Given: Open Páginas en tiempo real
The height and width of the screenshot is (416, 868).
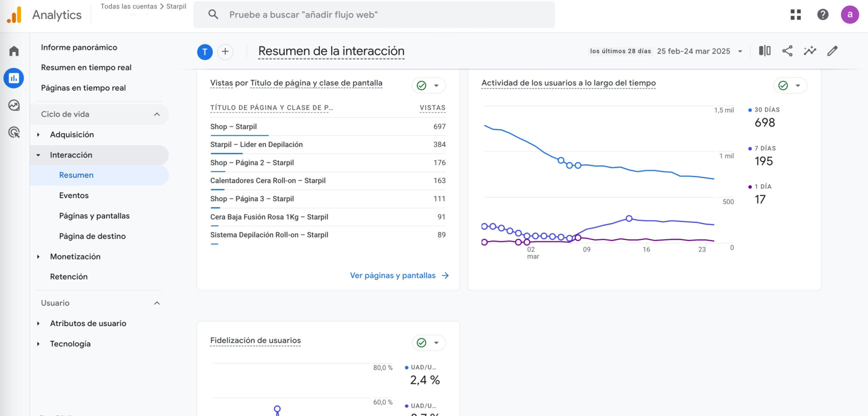Looking at the screenshot, I should (83, 88).
